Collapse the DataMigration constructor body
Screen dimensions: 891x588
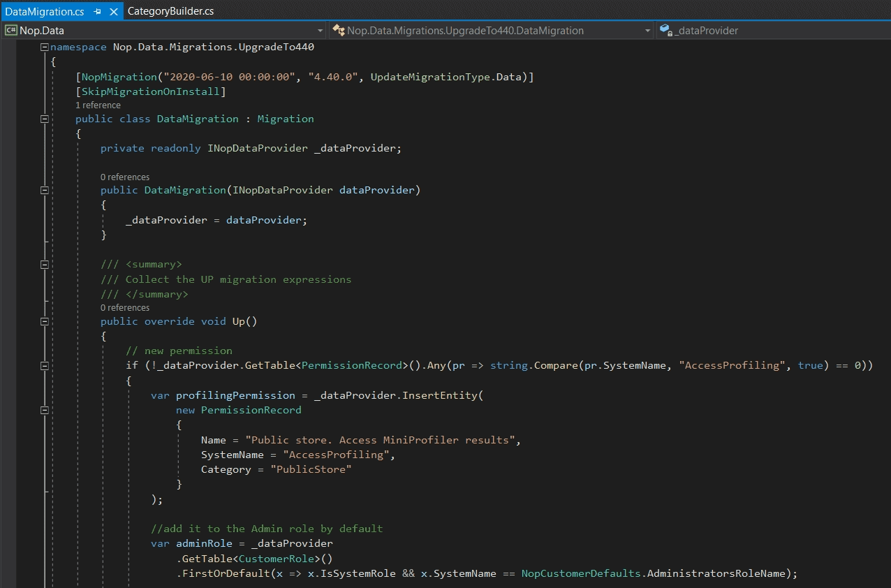click(44, 189)
